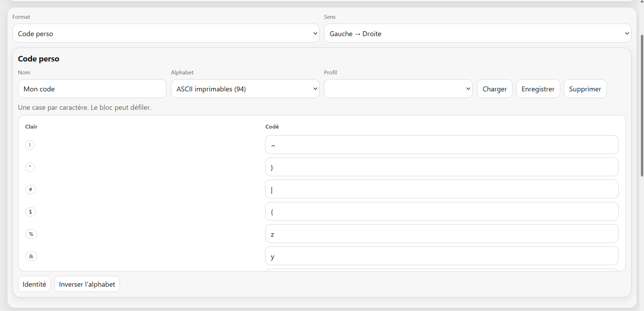Click the Enregistrer button
This screenshot has height=311, width=644.
pos(538,89)
